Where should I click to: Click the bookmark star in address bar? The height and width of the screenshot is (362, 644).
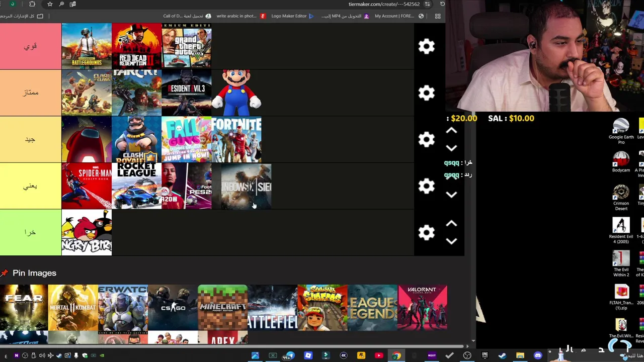[x=50, y=4]
